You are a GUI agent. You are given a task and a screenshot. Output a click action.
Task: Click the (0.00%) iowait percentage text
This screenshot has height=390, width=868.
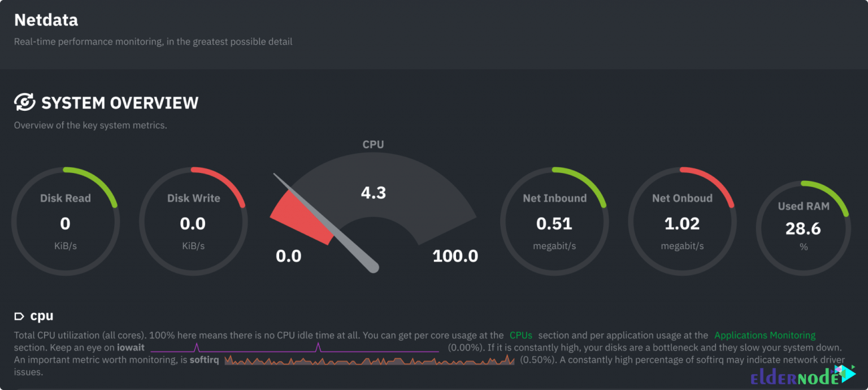(x=465, y=347)
